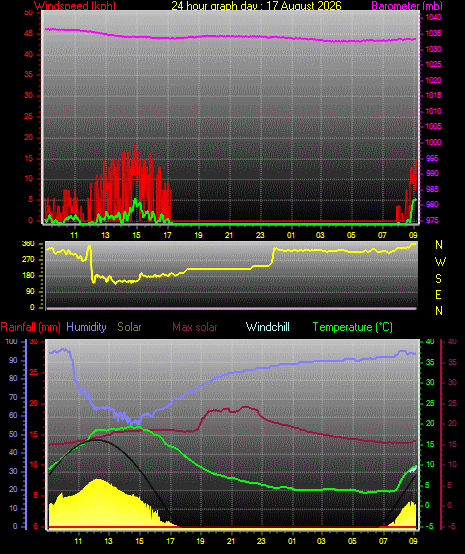Click the Windspeed (kph) axis title
Image resolution: width=465 pixels, height=554 pixels.
pyautogui.click(x=75, y=6)
